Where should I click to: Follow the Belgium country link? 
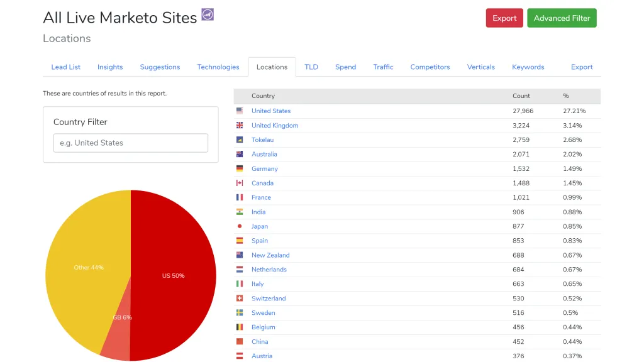click(264, 327)
